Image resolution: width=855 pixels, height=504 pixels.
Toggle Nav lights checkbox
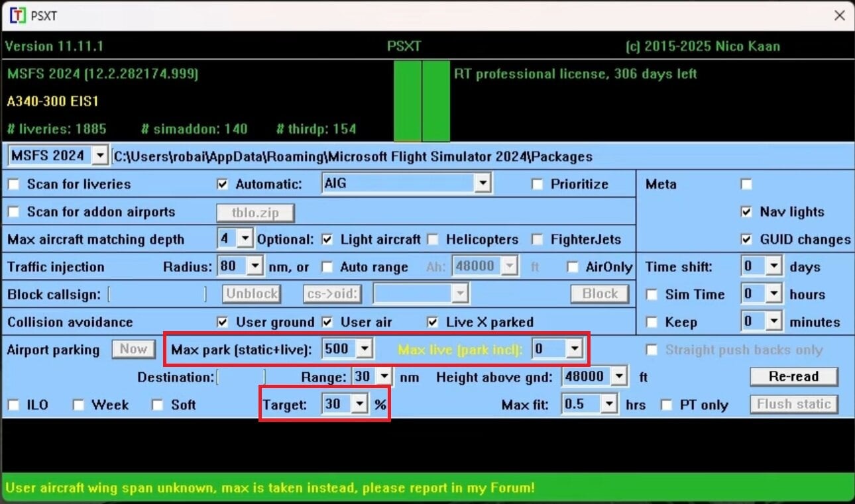click(746, 212)
